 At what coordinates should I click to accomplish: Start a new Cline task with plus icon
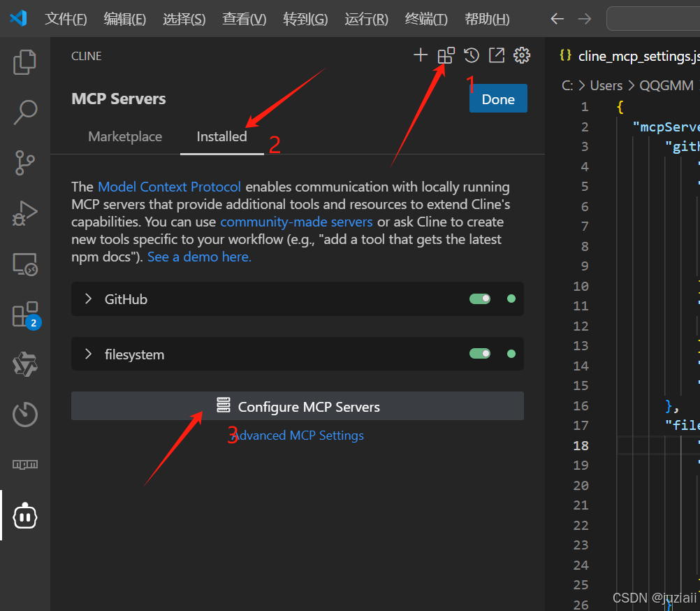[420, 55]
